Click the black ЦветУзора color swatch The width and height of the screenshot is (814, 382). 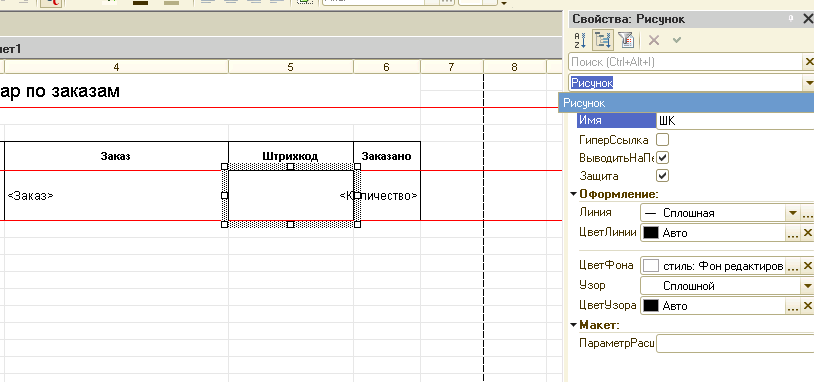(650, 306)
